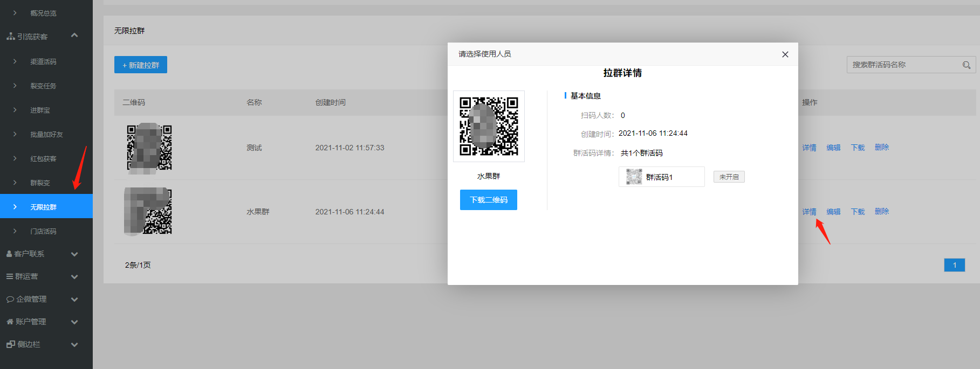980x369 pixels.
Task: Click the 二维码 column header
Action: [134, 102]
